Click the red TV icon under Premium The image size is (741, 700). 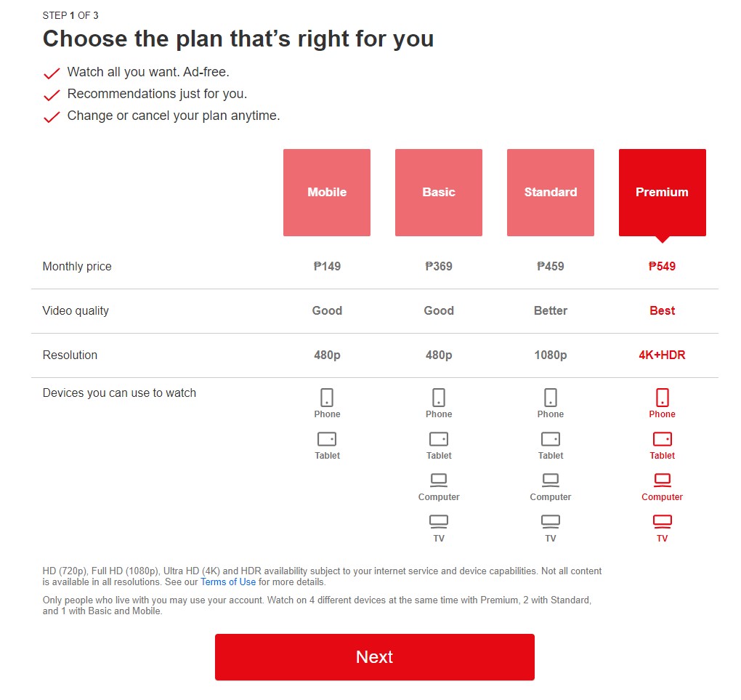click(x=662, y=521)
